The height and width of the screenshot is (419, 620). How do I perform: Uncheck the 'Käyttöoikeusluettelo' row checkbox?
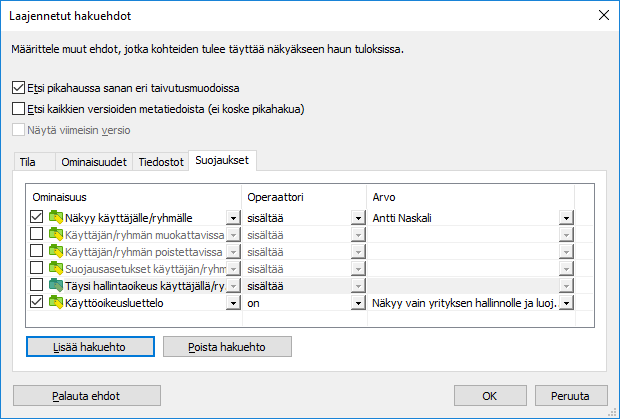(x=37, y=302)
